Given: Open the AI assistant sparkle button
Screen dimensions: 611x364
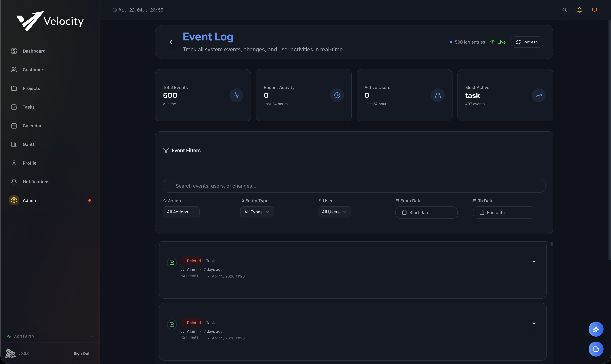Looking at the screenshot, I should tap(596, 329).
